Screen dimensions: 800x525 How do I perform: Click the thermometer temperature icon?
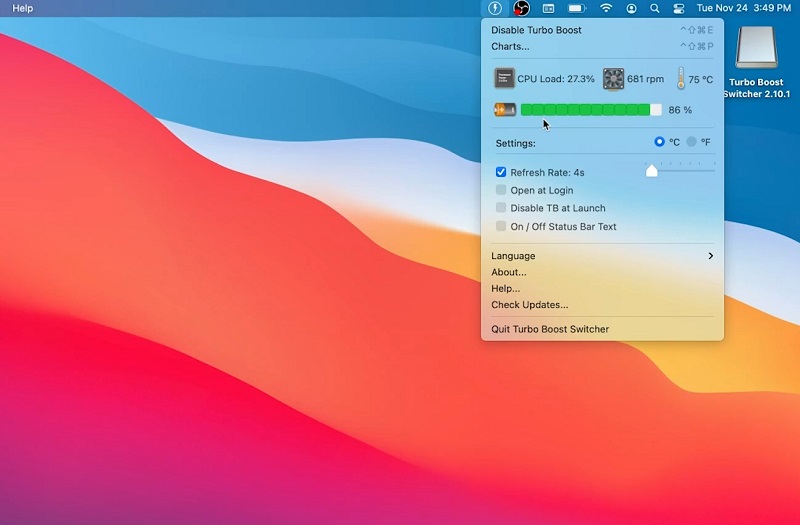tap(680, 79)
